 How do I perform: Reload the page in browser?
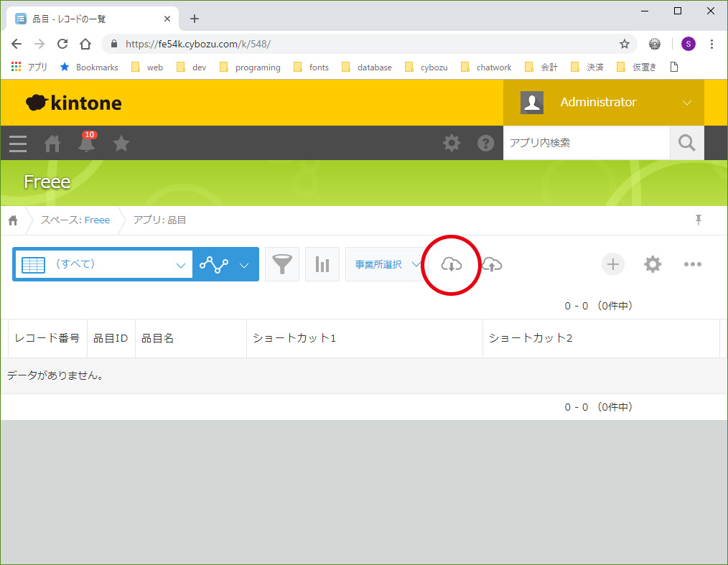(x=62, y=44)
